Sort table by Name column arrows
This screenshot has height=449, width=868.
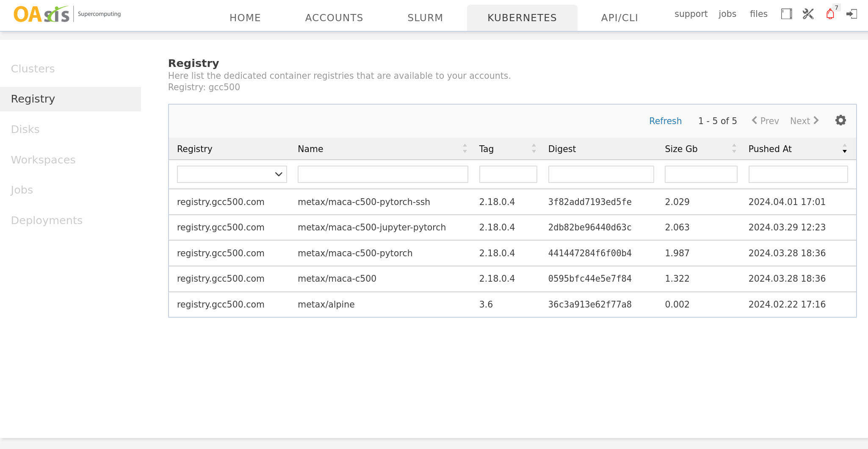coord(465,148)
